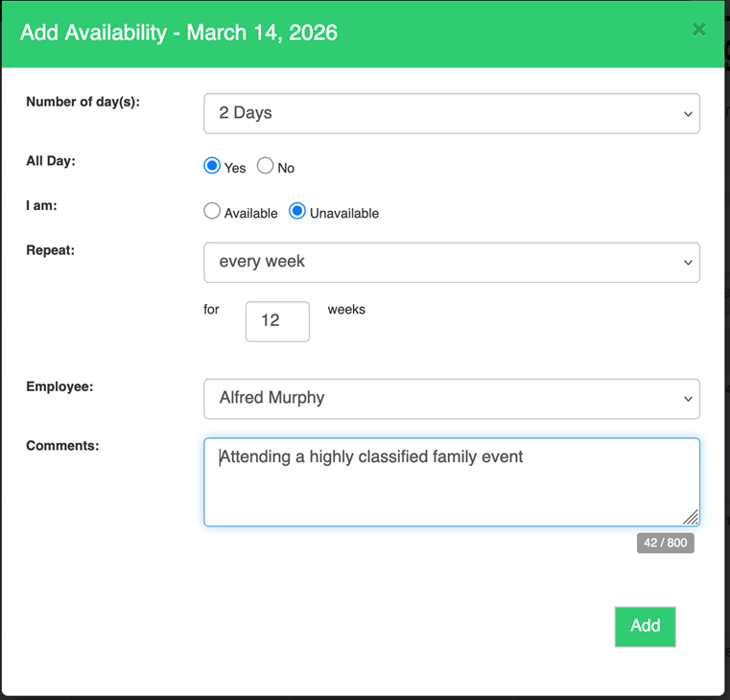Choose the Unavailable radio option
Screen dimensions: 730x700
tap(297, 212)
